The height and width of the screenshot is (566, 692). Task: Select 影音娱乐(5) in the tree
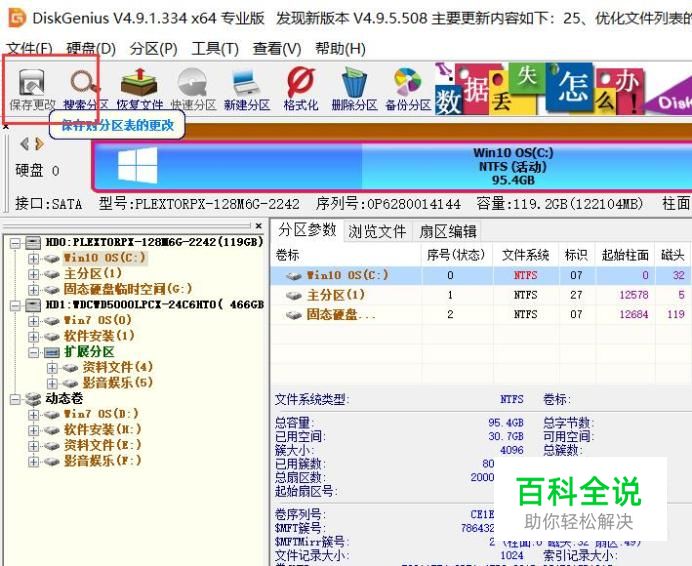tap(117, 383)
